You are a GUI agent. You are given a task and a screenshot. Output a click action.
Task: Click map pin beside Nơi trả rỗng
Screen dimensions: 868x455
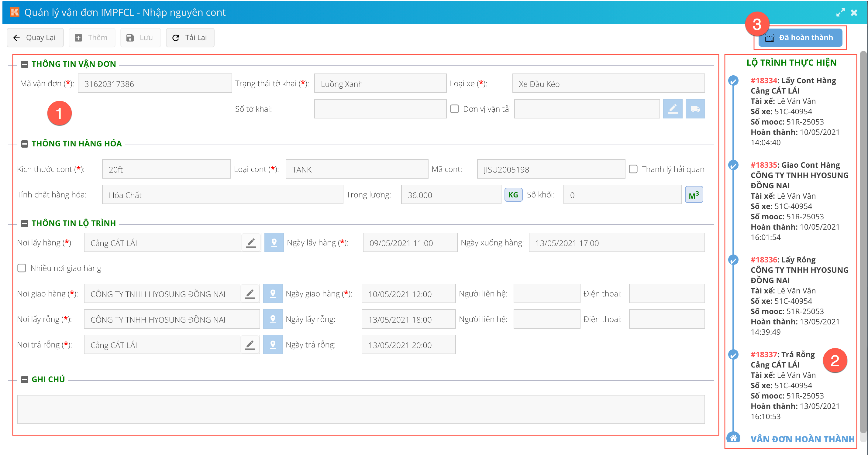coord(273,344)
